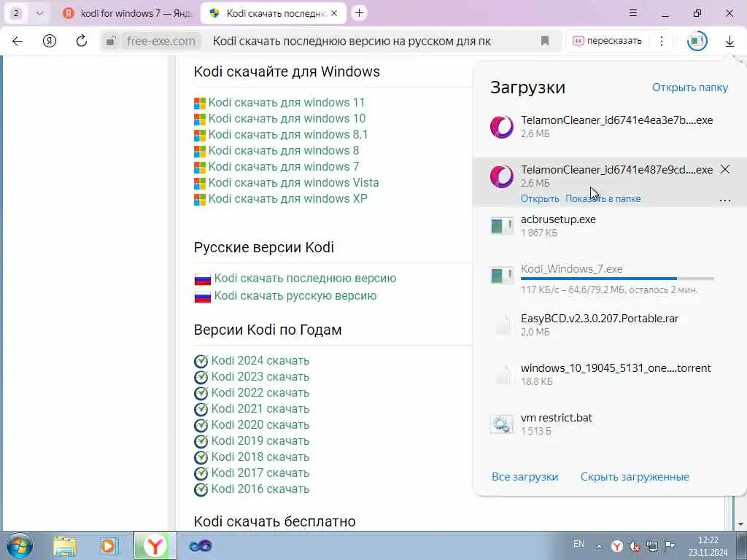Viewport: 747px width, 560px height.
Task: Show hidden tray icons arrow
Action: coord(599,546)
